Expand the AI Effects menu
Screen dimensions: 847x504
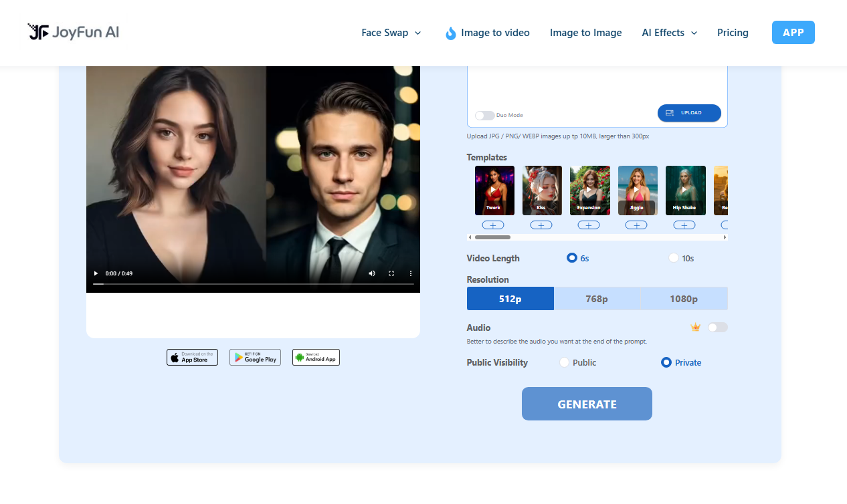click(669, 32)
